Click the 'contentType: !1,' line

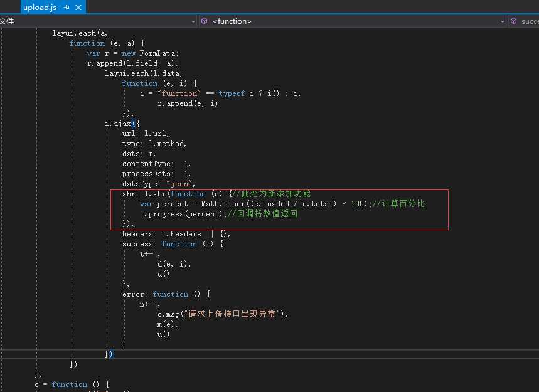156,164
